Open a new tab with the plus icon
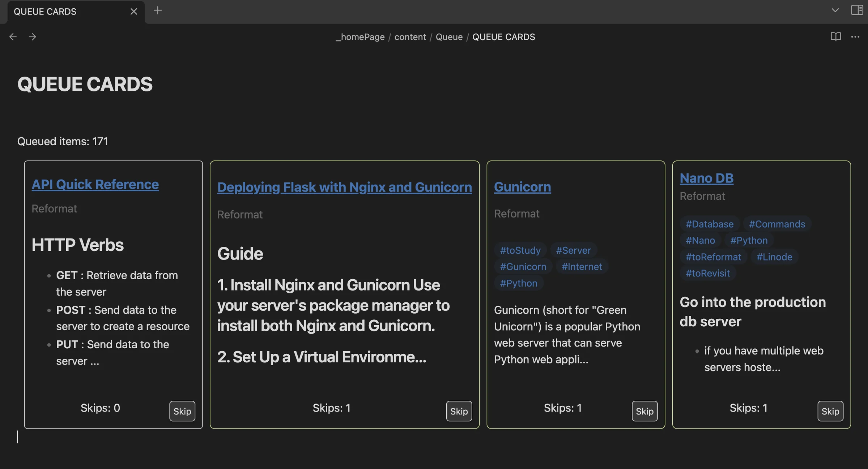Viewport: 868px width, 469px height. (x=158, y=10)
